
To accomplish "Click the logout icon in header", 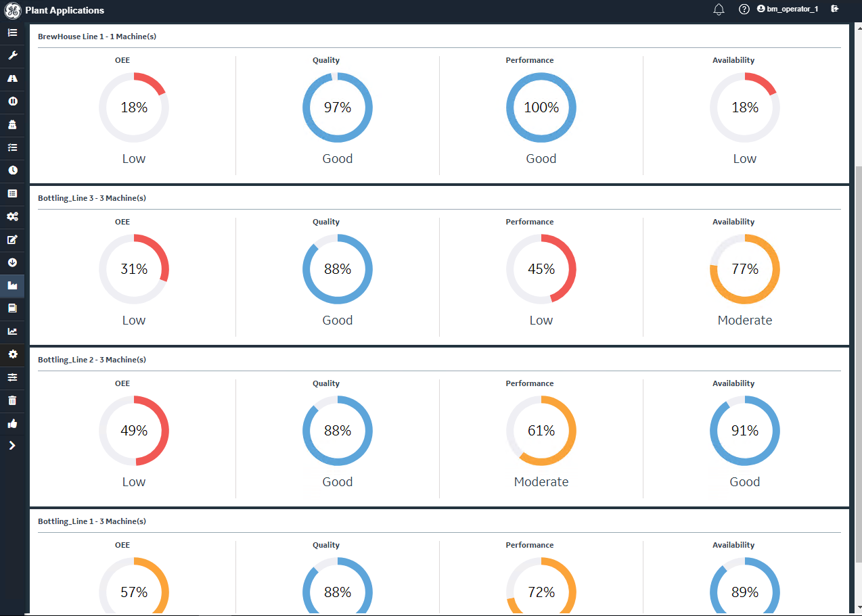I will click(835, 9).
